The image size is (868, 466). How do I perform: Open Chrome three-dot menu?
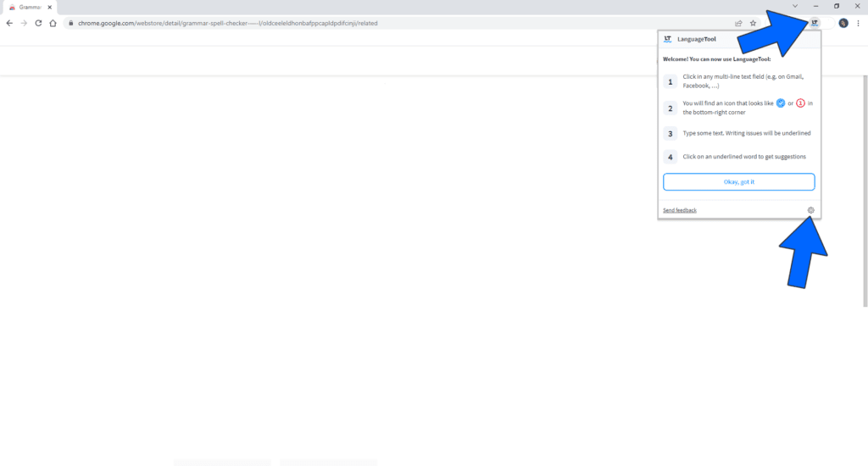click(858, 23)
